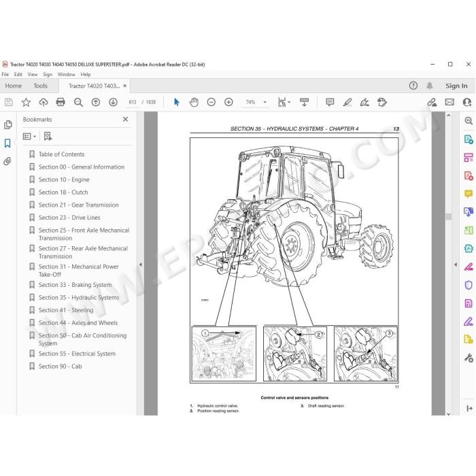
Task: Click the Save file icon
Action: pos(9,102)
